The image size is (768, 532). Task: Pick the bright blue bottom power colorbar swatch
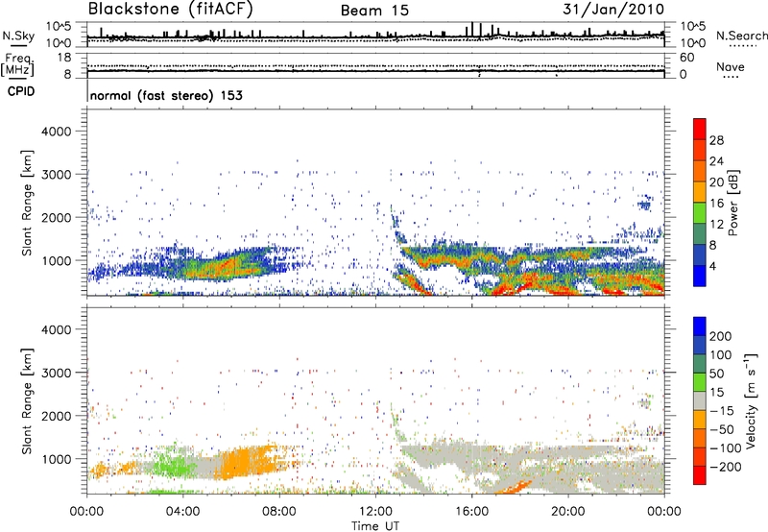point(700,277)
